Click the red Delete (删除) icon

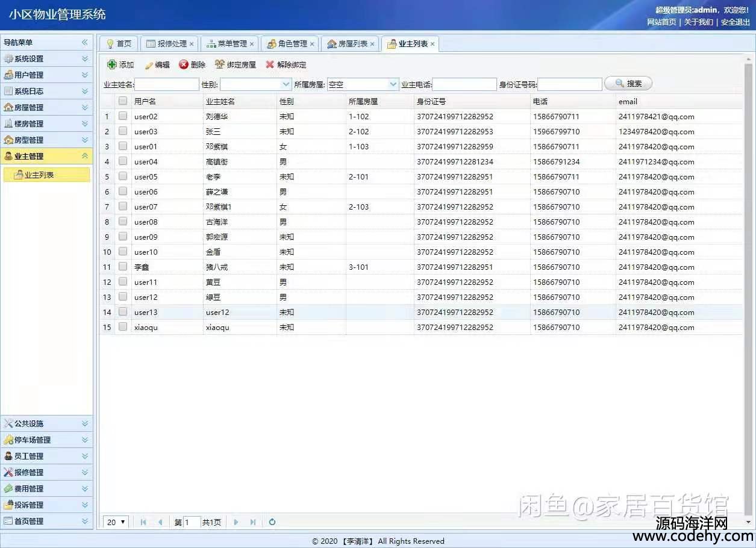(x=184, y=65)
